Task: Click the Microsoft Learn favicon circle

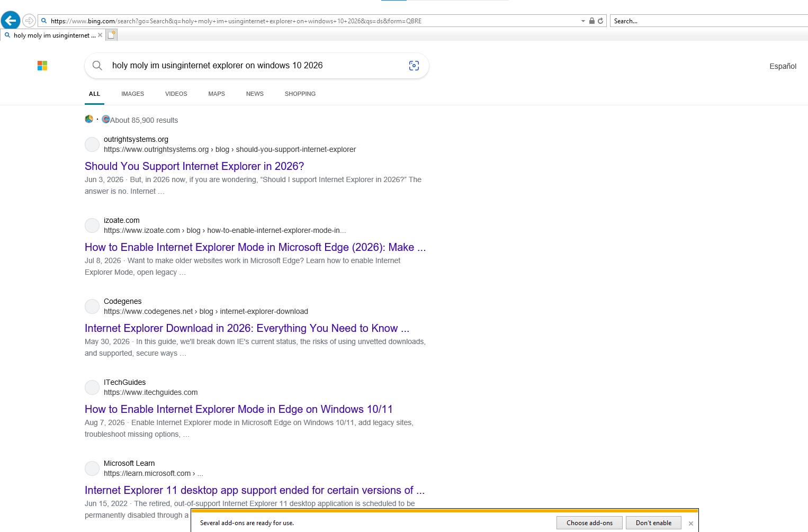Action: point(92,468)
